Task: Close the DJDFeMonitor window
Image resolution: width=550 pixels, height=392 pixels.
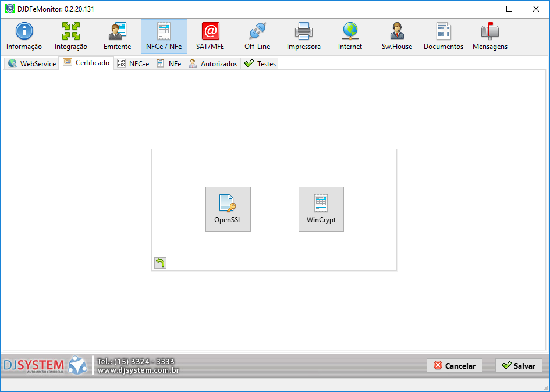Action: 536,9
